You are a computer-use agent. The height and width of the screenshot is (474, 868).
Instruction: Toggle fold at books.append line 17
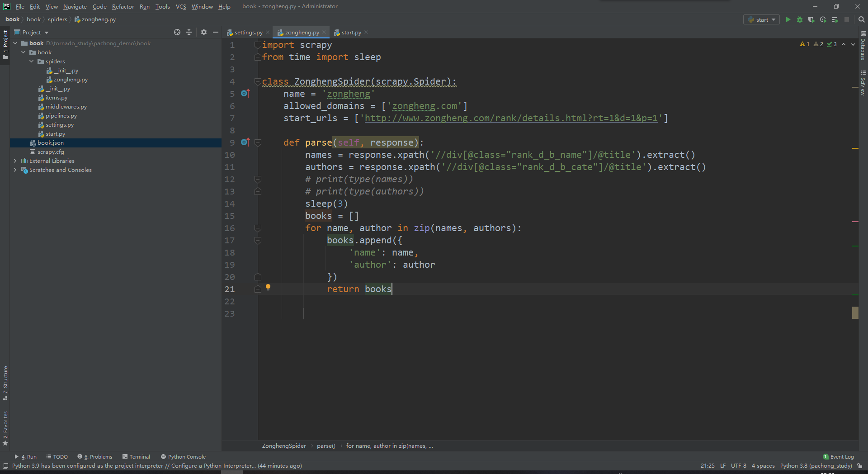[258, 240]
